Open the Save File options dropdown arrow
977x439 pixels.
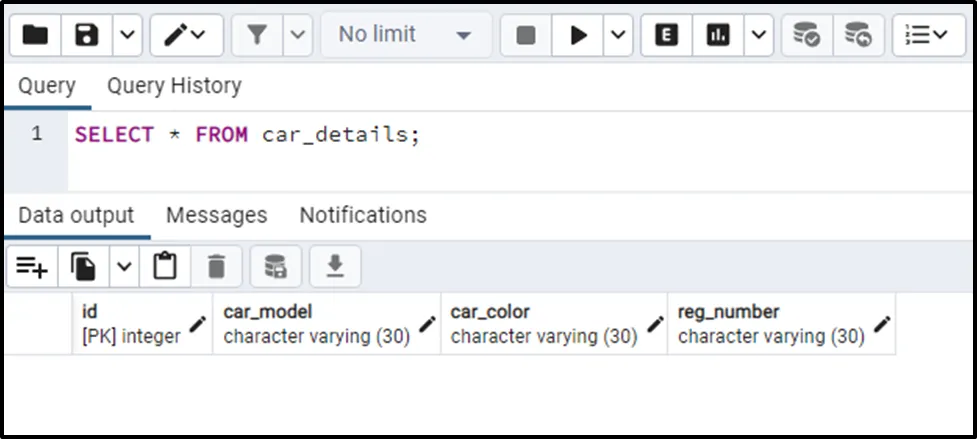pos(126,36)
